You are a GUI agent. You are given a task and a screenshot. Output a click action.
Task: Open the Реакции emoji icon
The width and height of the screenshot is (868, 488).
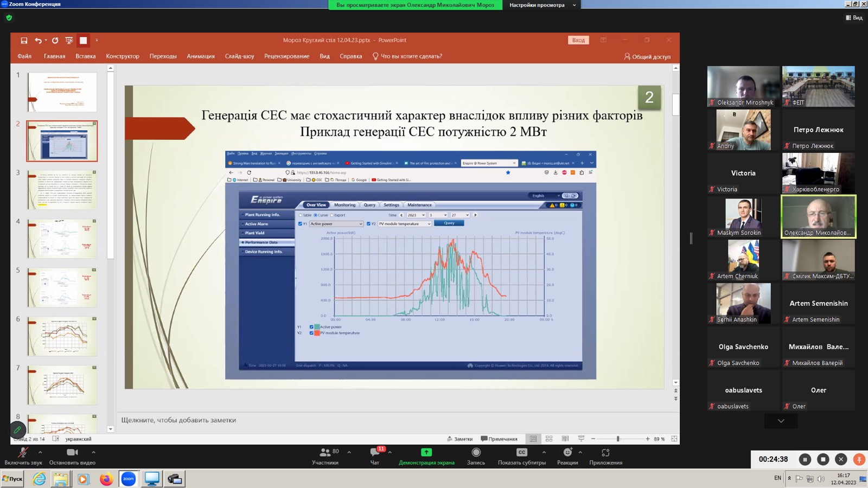click(567, 452)
